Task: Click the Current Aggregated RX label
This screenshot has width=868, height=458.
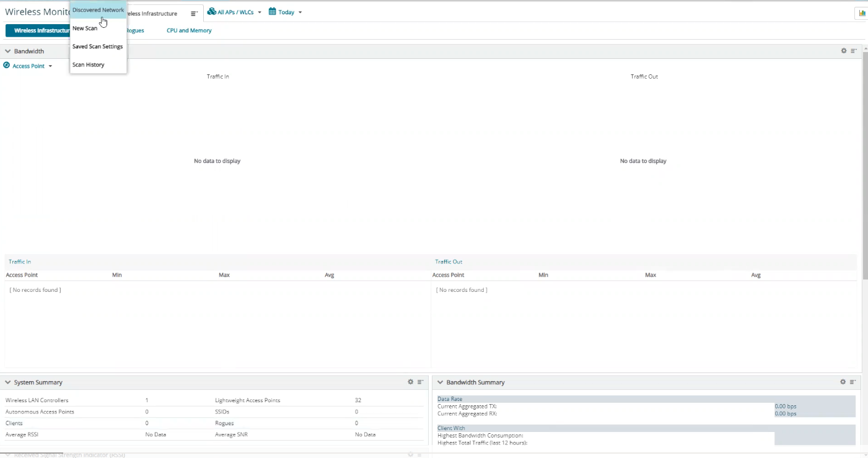Action: click(467, 413)
